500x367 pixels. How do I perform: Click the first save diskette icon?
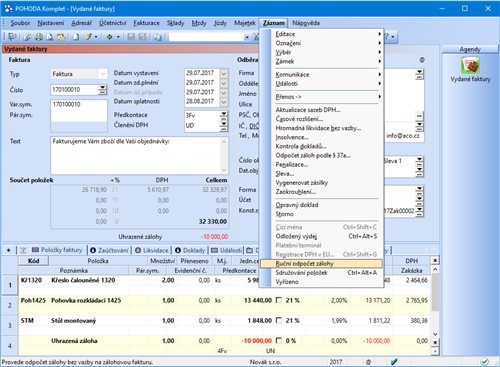click(x=131, y=37)
